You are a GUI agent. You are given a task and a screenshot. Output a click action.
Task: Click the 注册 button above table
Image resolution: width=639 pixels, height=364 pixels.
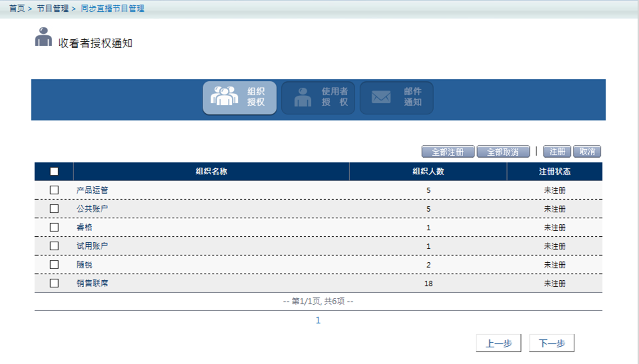pos(557,152)
